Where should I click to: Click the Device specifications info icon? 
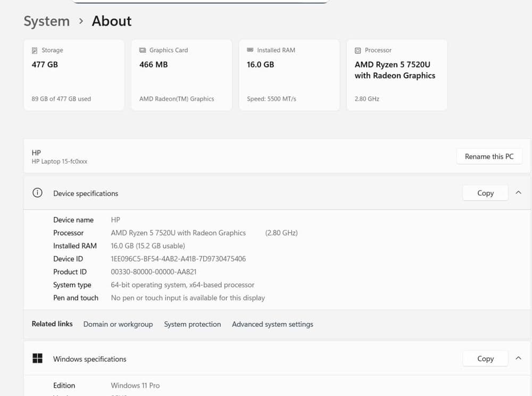coord(37,193)
